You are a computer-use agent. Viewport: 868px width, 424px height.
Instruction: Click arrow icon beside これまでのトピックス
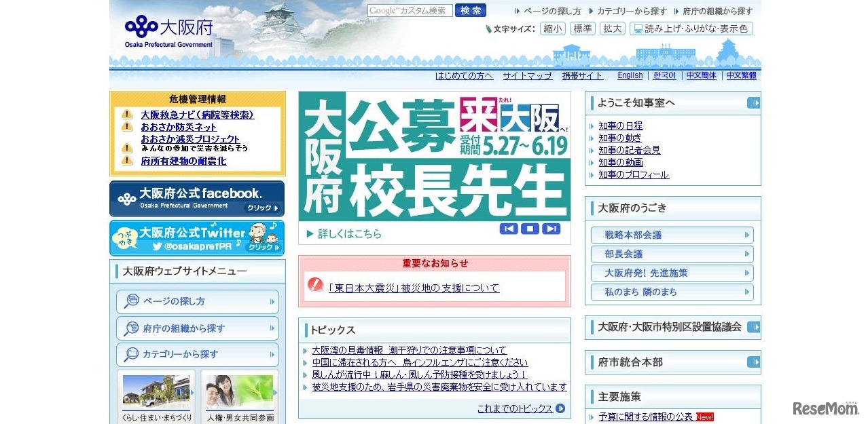point(560,408)
